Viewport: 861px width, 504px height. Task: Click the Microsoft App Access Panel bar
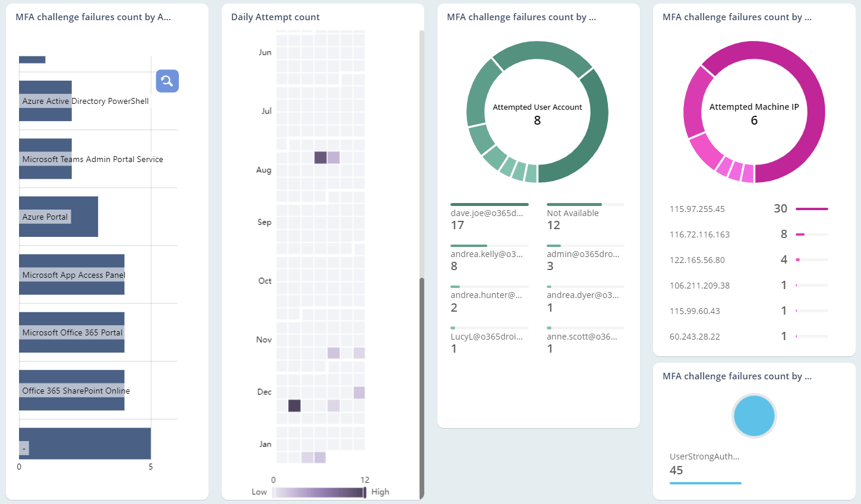(71, 275)
